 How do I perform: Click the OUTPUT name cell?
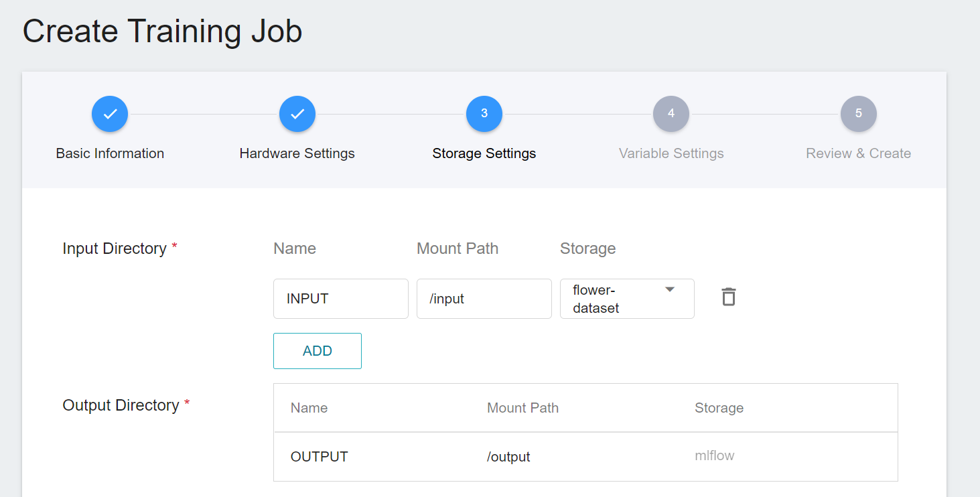pyautogui.click(x=320, y=457)
